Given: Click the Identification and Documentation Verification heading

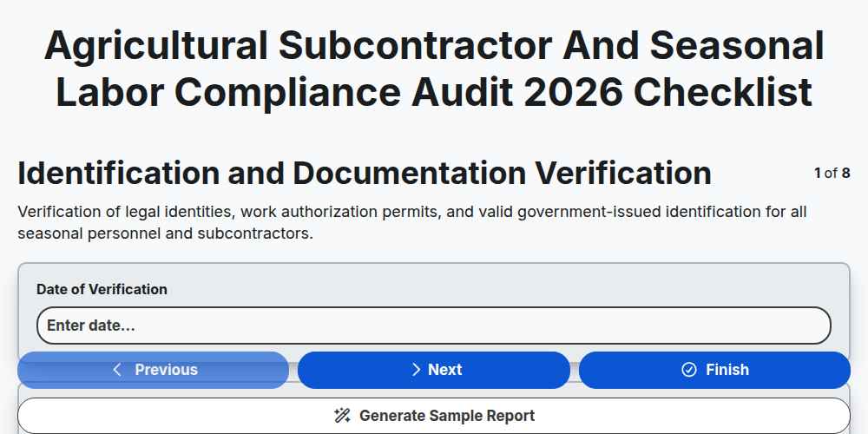Looking at the screenshot, I should [x=365, y=174].
